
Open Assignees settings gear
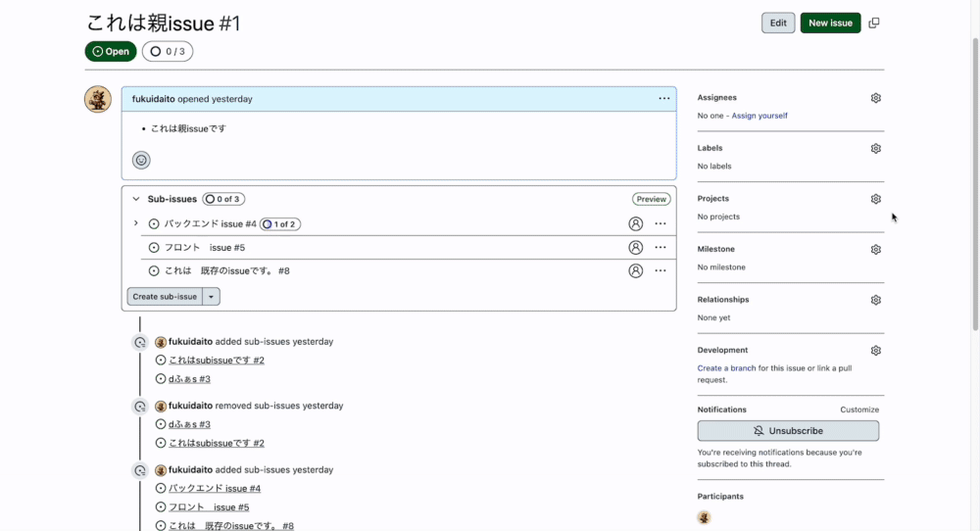tap(875, 98)
